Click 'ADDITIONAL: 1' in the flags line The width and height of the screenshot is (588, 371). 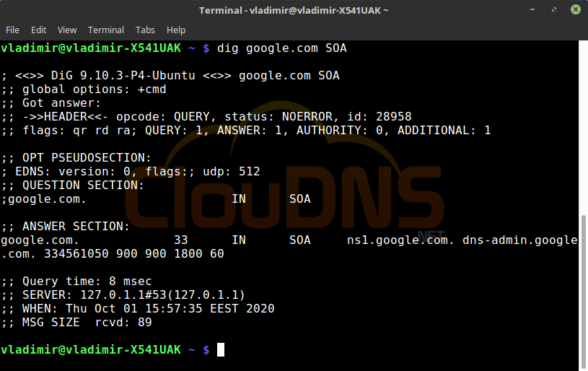point(444,131)
